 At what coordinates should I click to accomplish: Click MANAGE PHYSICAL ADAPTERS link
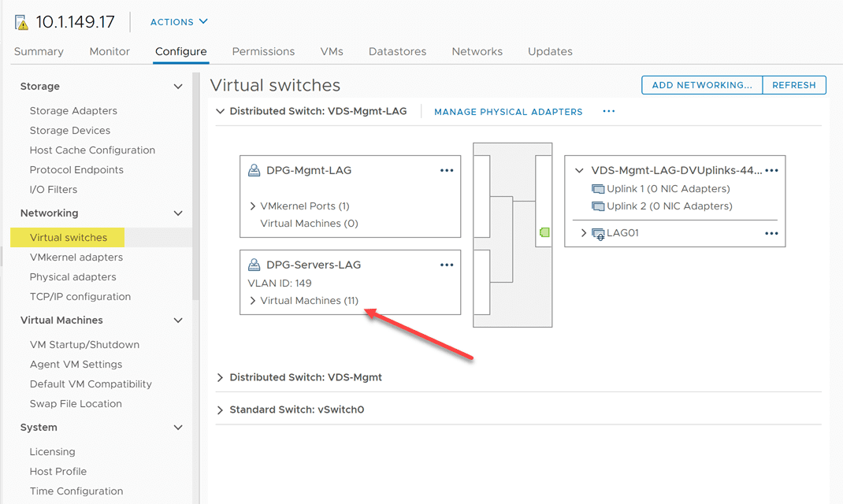[x=508, y=112]
